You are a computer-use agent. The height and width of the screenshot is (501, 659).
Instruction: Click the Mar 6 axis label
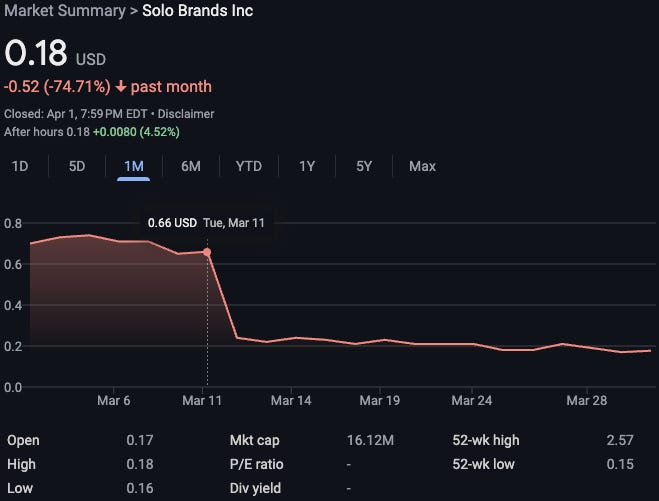click(113, 401)
